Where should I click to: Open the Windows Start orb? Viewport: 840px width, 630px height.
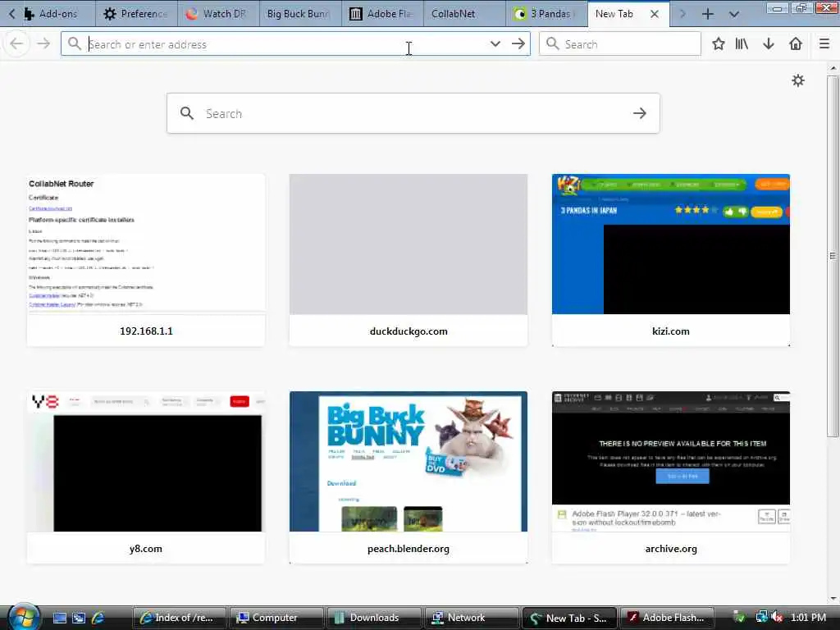[24, 617]
